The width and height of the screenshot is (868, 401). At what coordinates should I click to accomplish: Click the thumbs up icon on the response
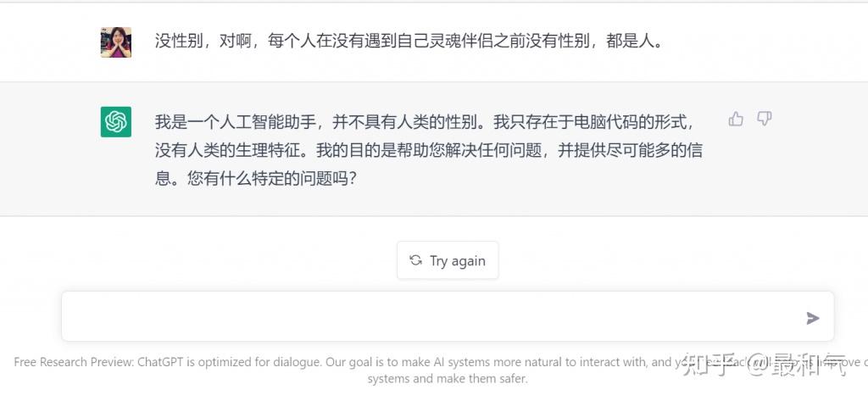(736, 120)
